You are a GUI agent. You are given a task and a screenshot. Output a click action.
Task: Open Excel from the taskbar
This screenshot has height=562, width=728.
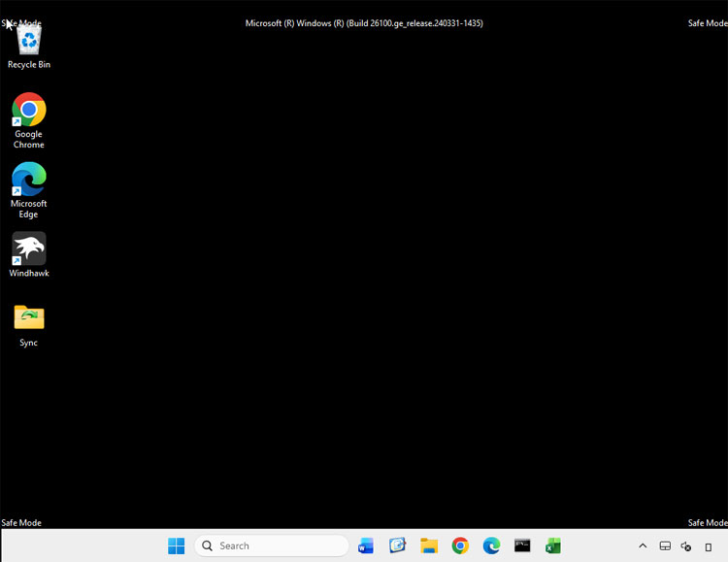pos(553,545)
